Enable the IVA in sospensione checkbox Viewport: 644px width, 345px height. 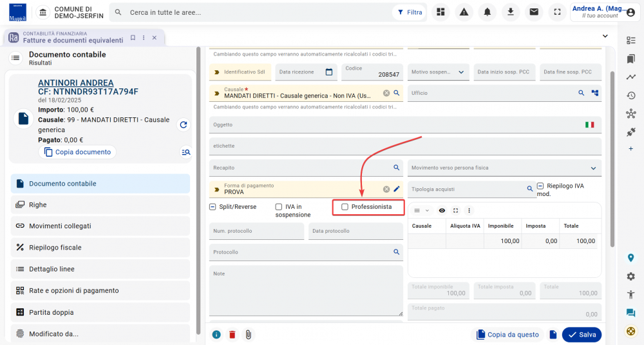[278, 207]
